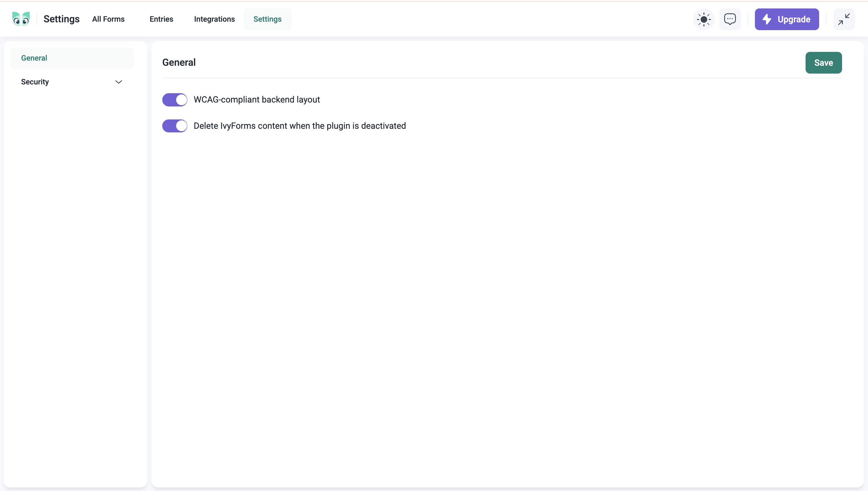This screenshot has width=868, height=491.
Task: Click the Settings page title
Action: (x=61, y=19)
